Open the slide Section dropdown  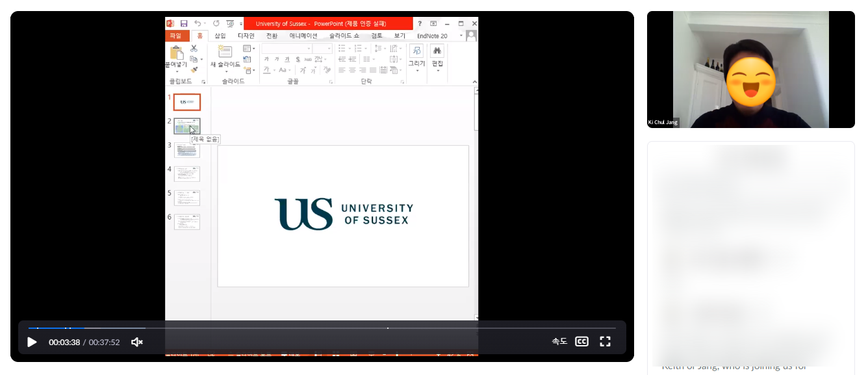248,70
